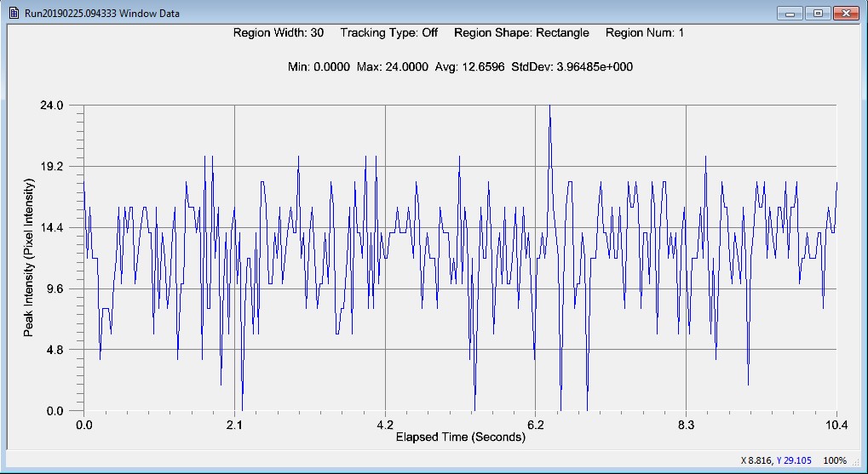Click the Tracking Type: Off label
Screen dimensions: 868x474
point(388,33)
